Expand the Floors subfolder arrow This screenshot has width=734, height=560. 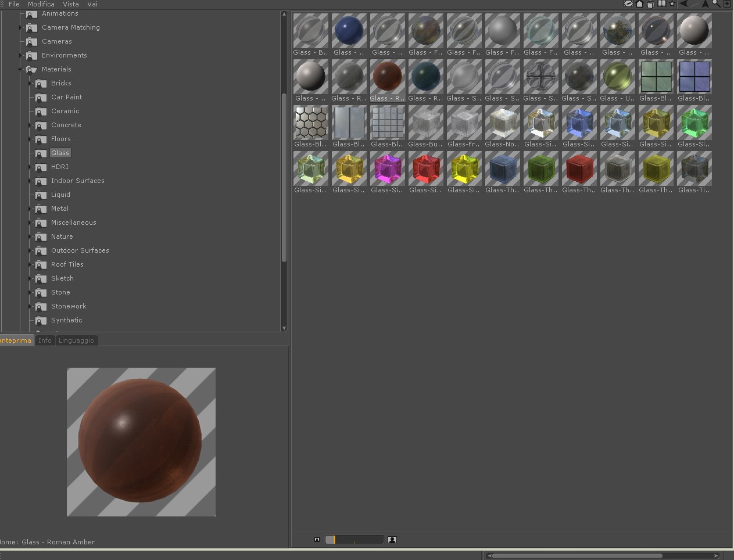30,139
